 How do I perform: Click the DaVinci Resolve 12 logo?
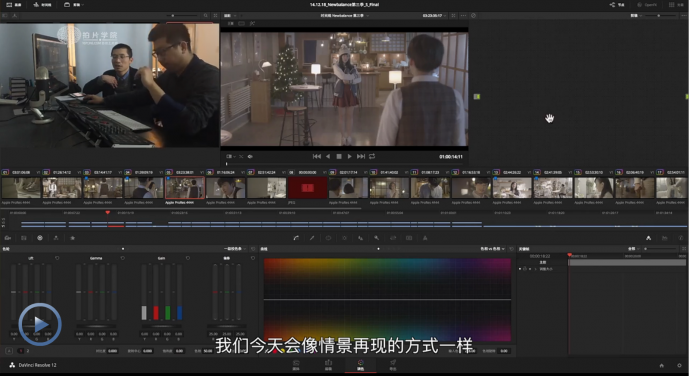click(x=12, y=365)
